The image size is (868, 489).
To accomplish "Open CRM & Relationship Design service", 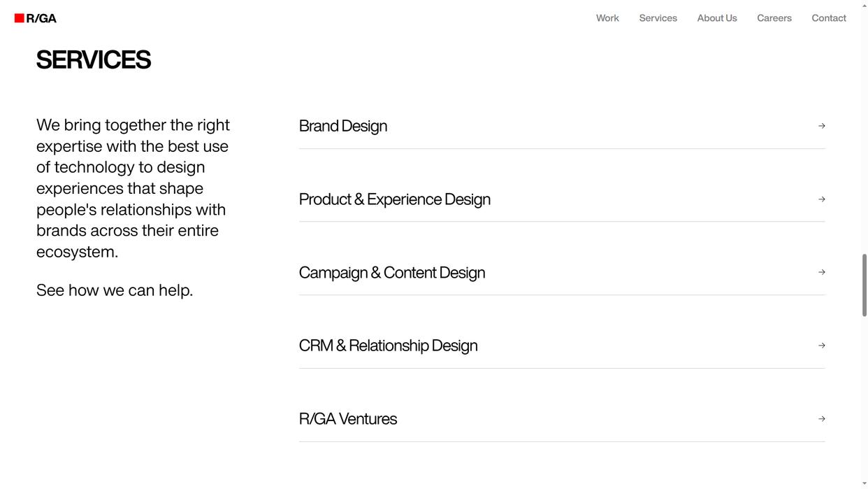I will 388,346.
